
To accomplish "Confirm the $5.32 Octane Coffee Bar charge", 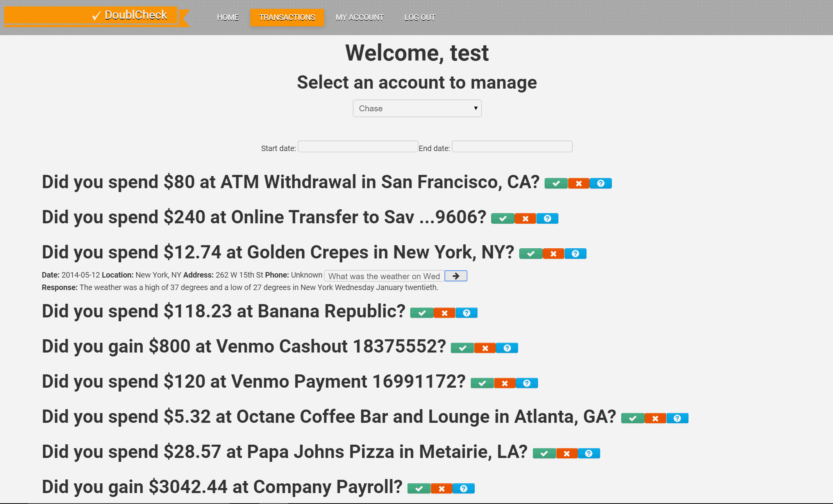I will point(633,419).
